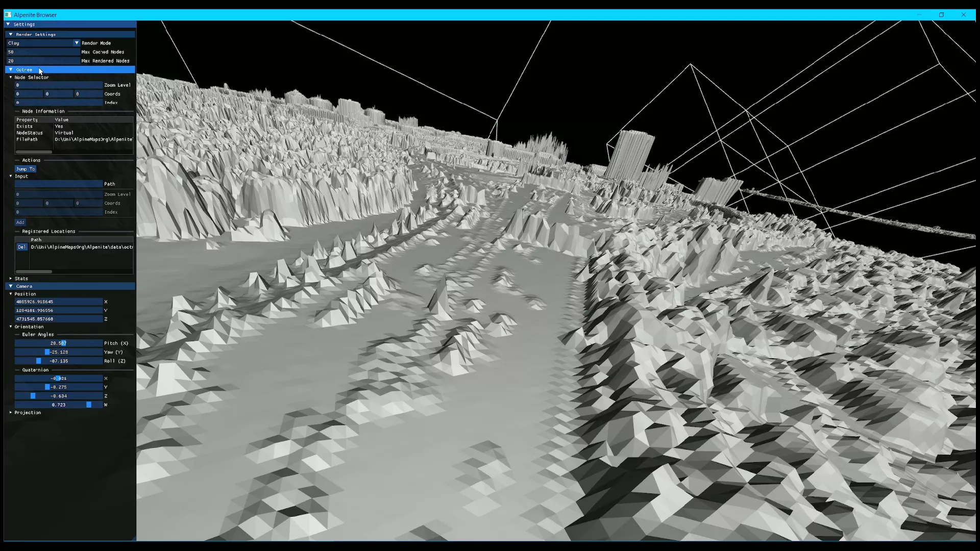Viewport: 980px width, 551px height.
Task: Click the Max Cached Nodes field
Action: pos(43,52)
